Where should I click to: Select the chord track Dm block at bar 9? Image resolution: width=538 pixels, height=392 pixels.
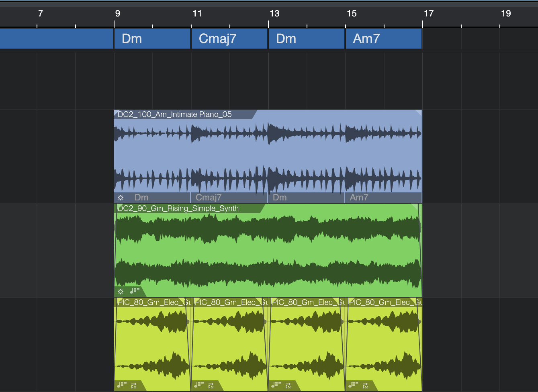click(152, 39)
